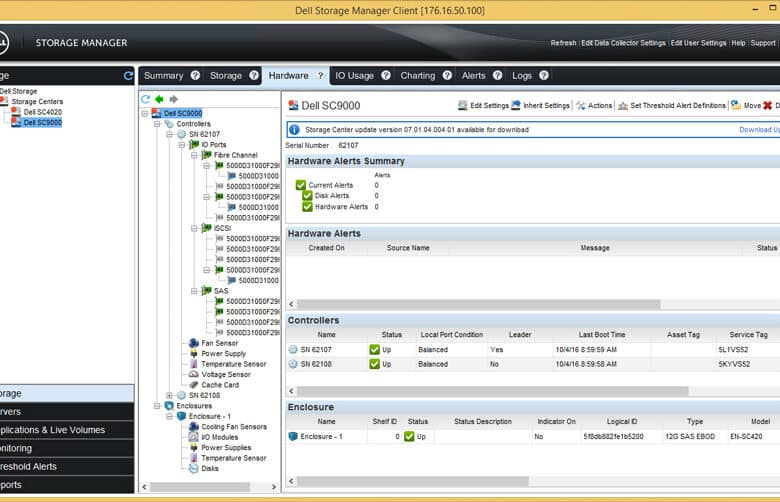
Task: Switch to the Alerts tab
Action: tap(474, 76)
